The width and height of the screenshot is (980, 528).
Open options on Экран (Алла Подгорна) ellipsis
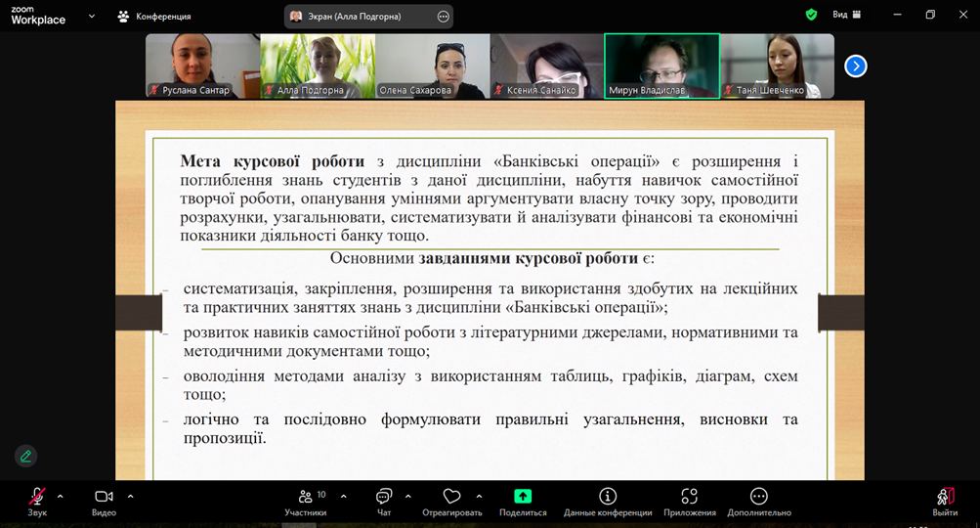[x=444, y=17]
